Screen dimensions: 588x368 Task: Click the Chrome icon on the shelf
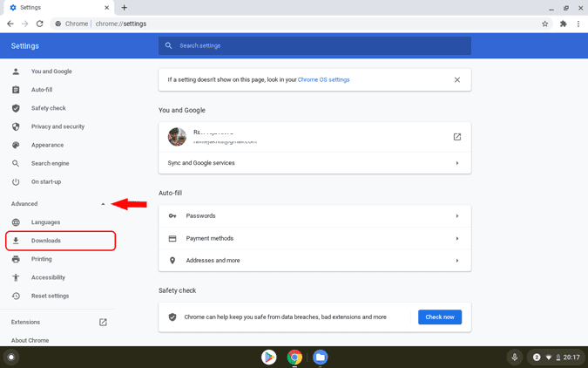coord(294,358)
